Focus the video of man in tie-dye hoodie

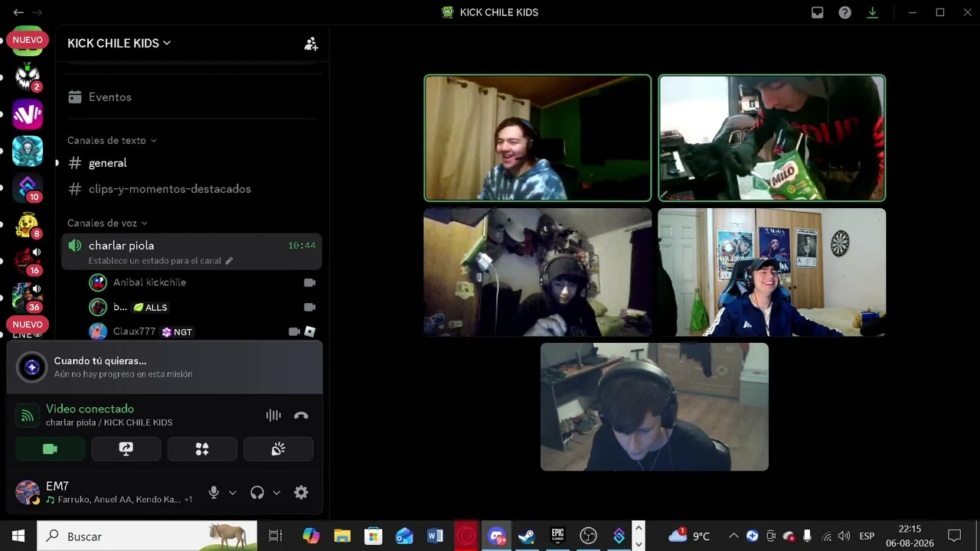click(537, 138)
